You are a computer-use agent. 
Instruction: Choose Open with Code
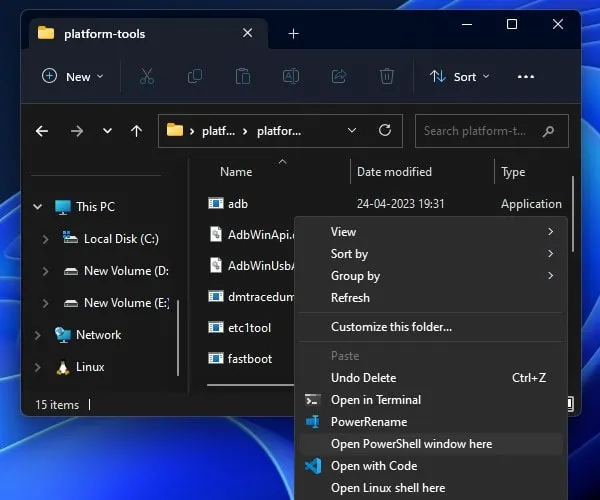pyautogui.click(x=431, y=466)
